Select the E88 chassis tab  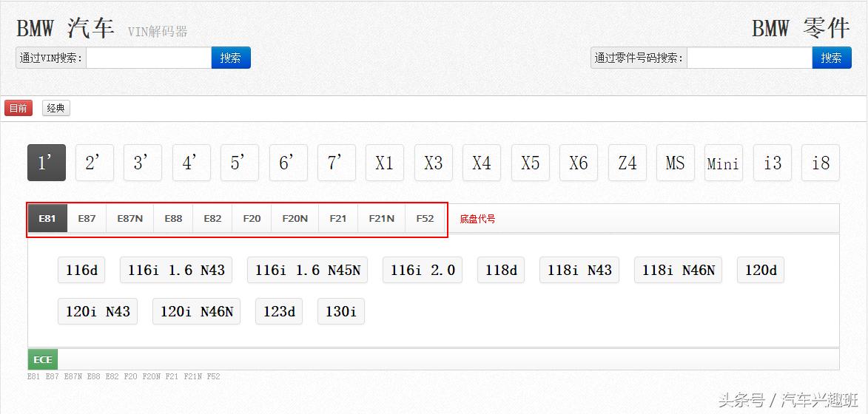pos(173,218)
